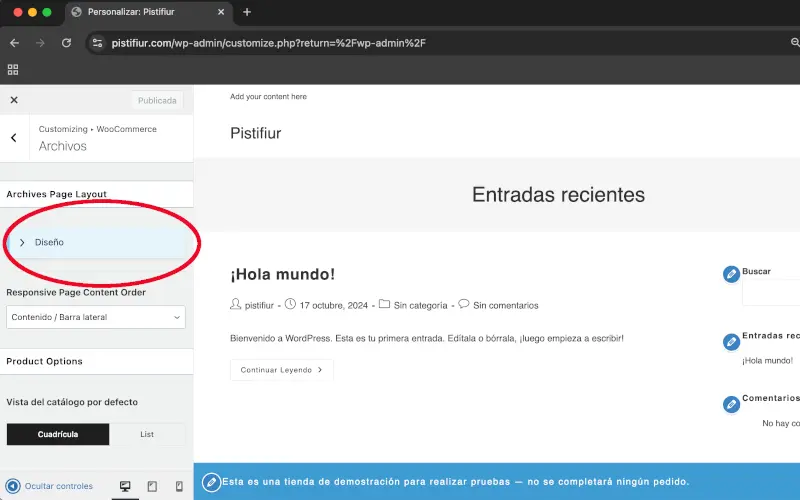
Task: Click the zoom magnifier icon in address bar
Action: pyautogui.click(x=795, y=43)
